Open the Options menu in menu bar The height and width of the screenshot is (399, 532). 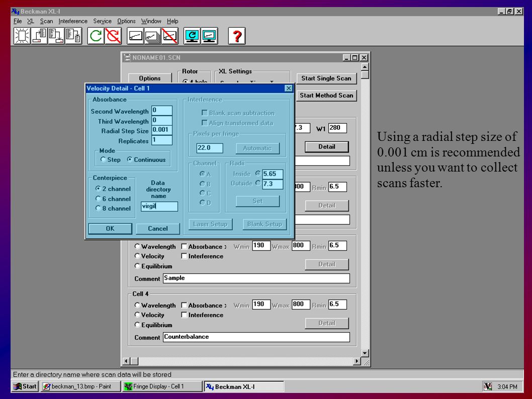tap(126, 21)
